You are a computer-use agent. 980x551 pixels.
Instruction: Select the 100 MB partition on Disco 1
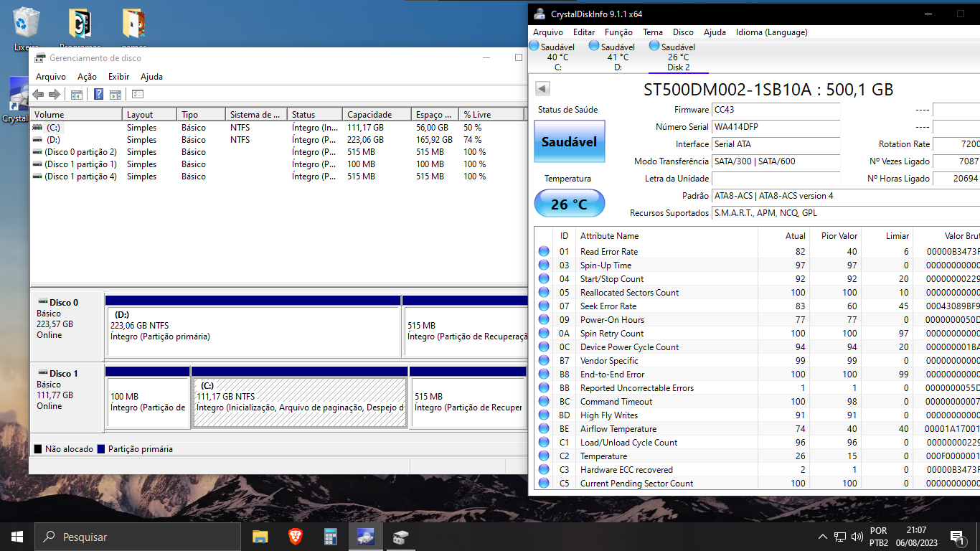(147, 397)
